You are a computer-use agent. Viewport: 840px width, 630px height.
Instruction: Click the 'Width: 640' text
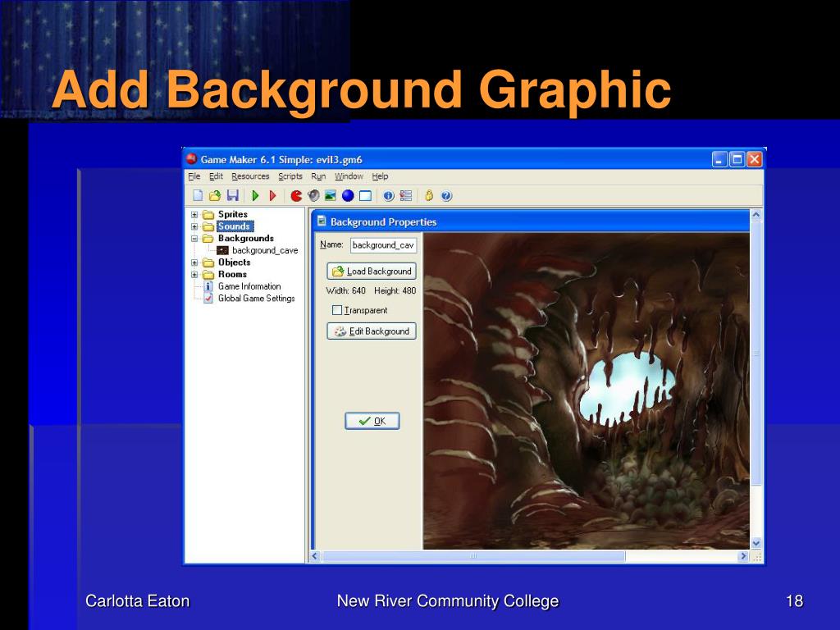345,291
